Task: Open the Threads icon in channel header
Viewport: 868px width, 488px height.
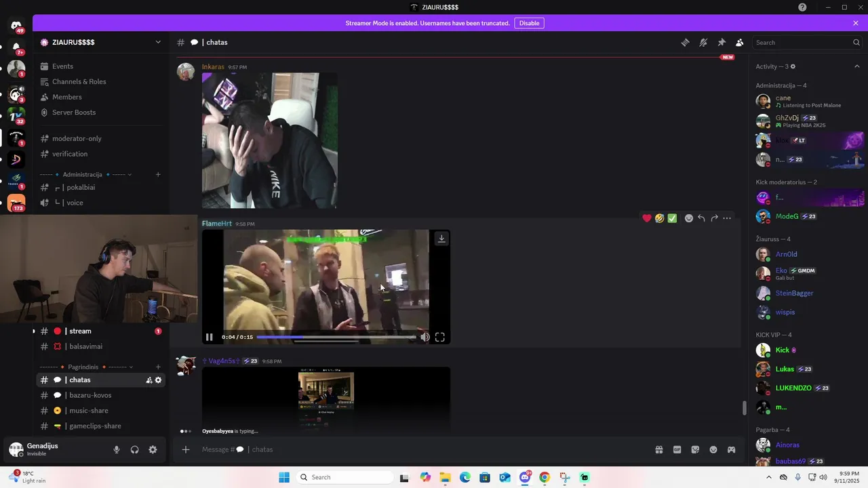Action: coord(686,42)
